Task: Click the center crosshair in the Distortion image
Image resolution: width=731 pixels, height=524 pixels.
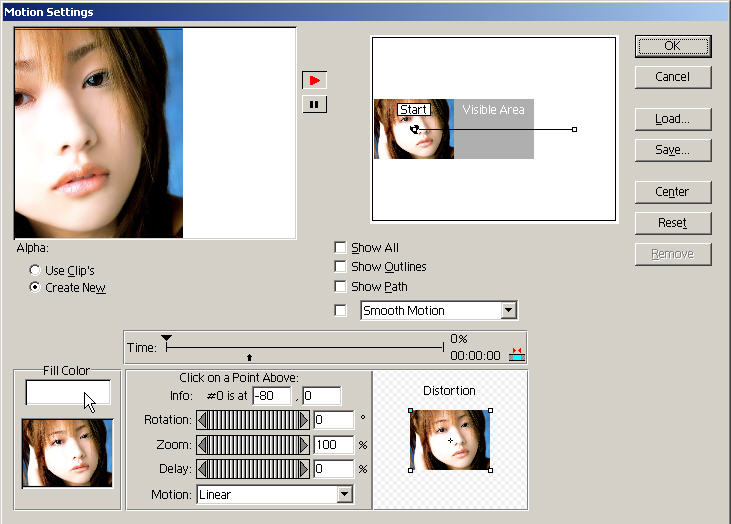Action: [450, 441]
